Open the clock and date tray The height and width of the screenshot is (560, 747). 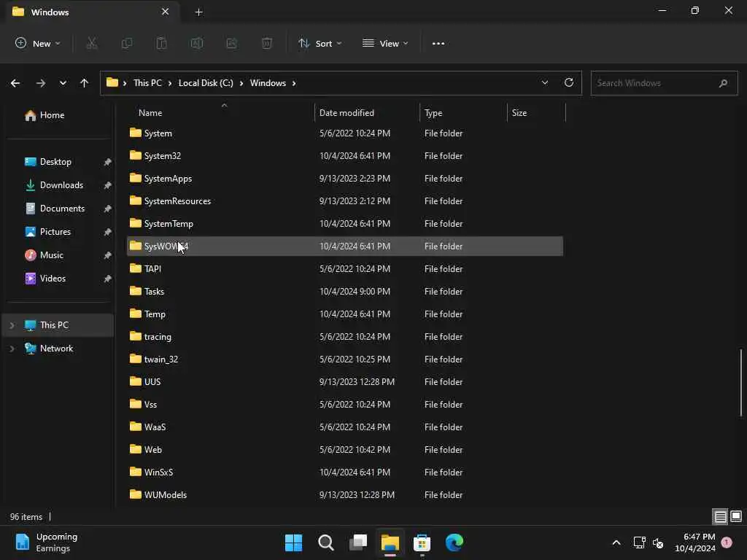(x=695, y=542)
